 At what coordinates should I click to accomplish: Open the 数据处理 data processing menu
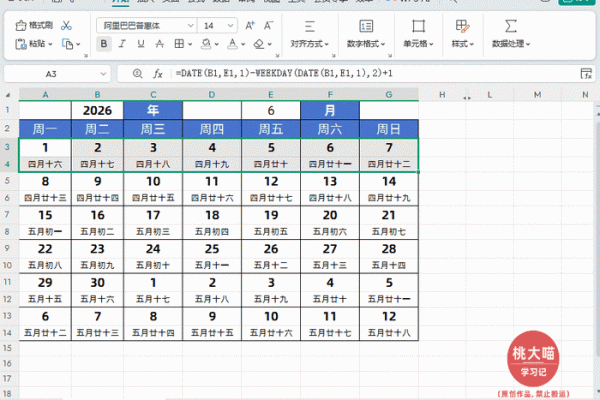click(x=510, y=44)
